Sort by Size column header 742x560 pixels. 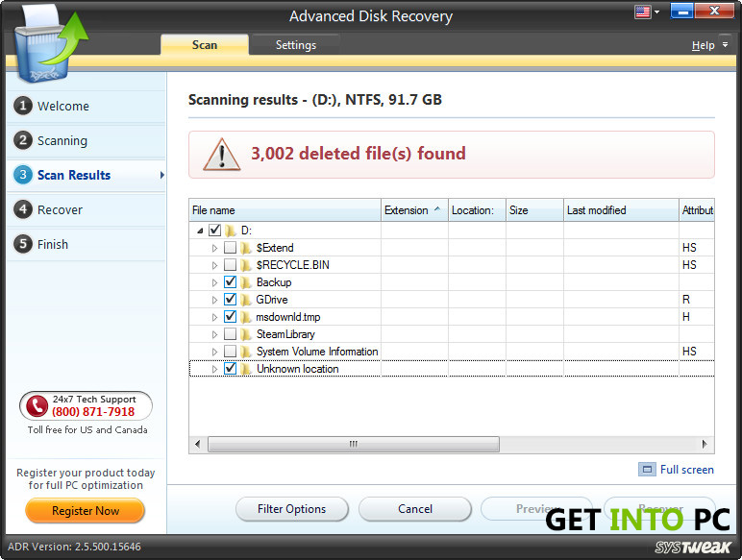[x=534, y=210]
